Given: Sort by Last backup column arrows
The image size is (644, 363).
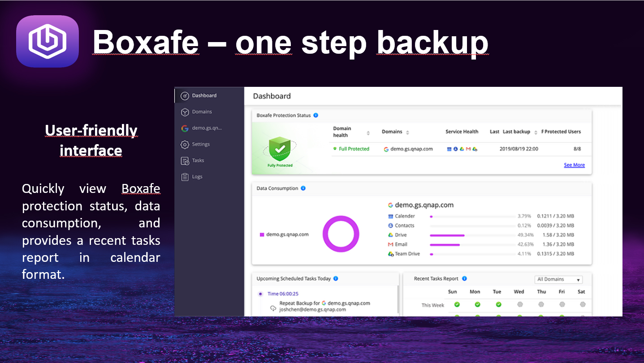Looking at the screenshot, I should [x=536, y=132].
